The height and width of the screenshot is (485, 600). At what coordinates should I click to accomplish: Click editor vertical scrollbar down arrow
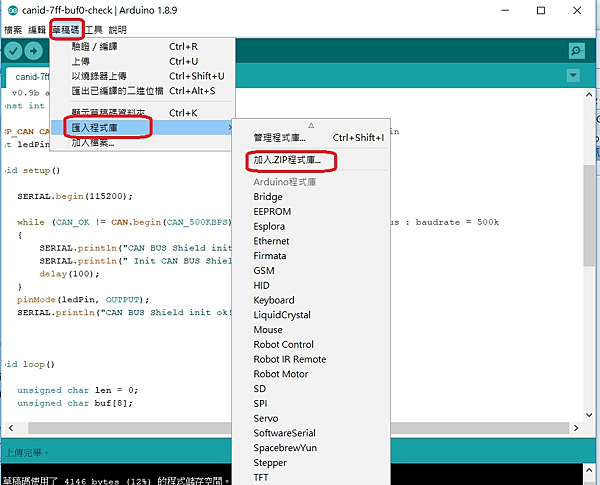coord(589,415)
